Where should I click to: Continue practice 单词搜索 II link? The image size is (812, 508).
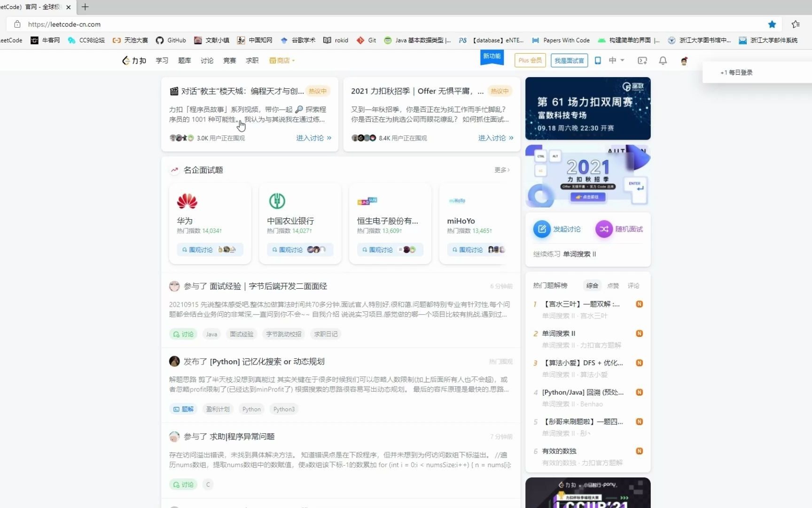coord(579,254)
